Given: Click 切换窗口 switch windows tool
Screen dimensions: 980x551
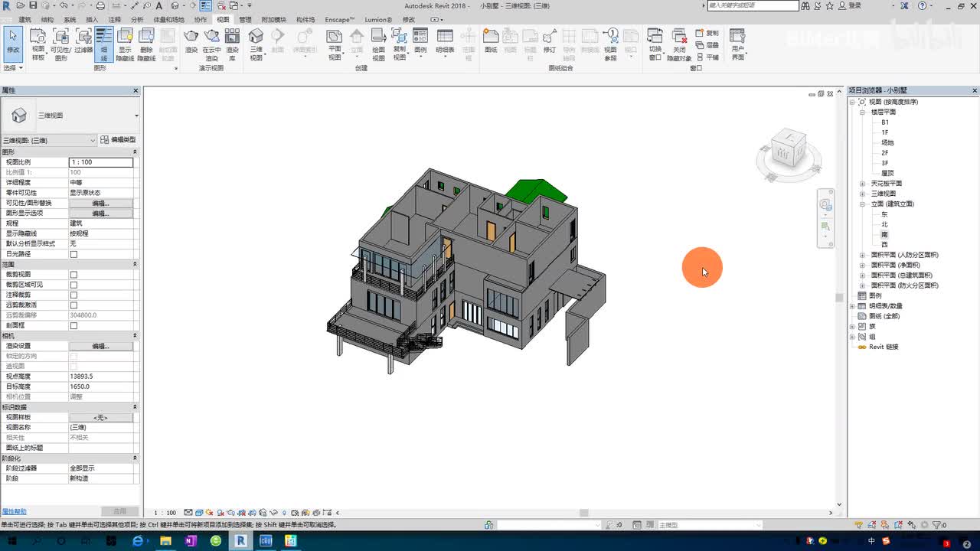Looking at the screenshot, I should (x=655, y=44).
